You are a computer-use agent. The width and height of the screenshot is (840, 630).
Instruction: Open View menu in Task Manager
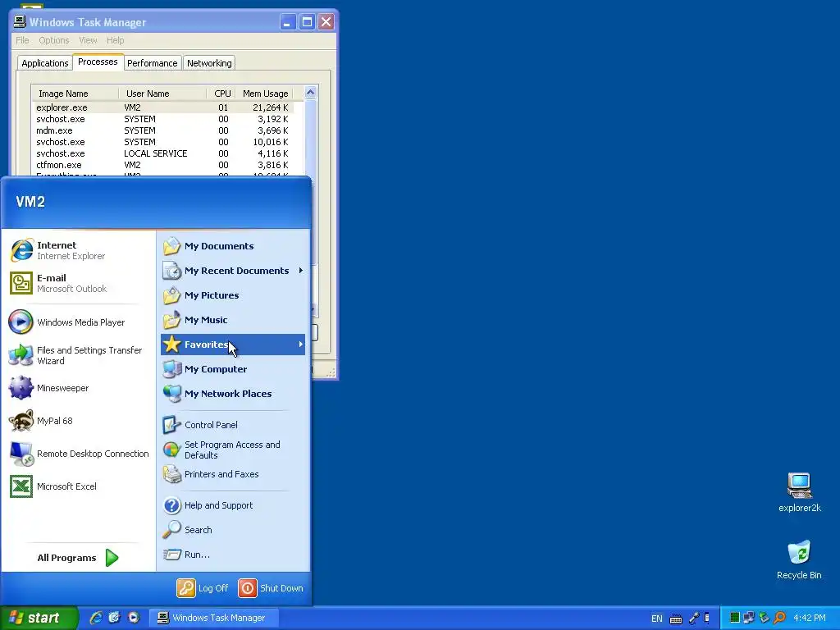pos(88,40)
